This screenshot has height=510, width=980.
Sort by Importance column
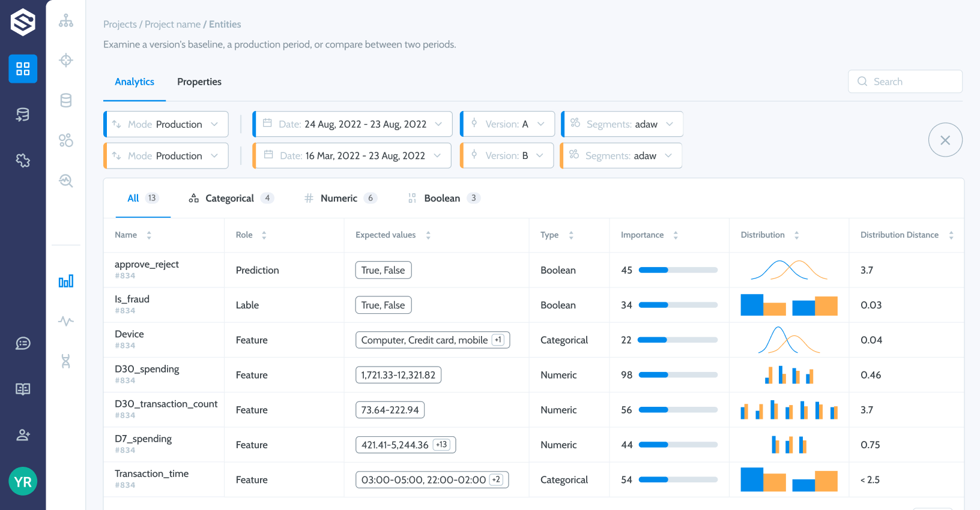[x=676, y=235]
